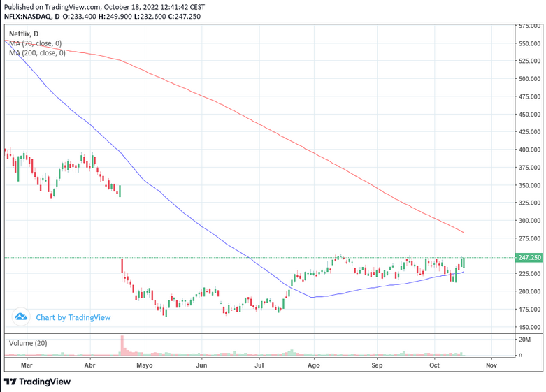Viewport: 546px width, 392px height.
Task: Click the 400.000 price axis label
Action: pyautogui.click(x=529, y=150)
